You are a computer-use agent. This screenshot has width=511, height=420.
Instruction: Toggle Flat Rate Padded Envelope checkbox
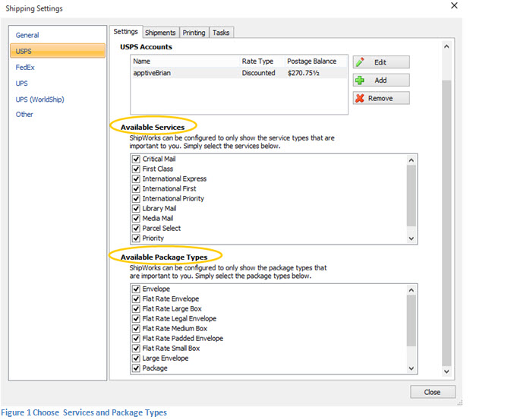click(x=136, y=339)
